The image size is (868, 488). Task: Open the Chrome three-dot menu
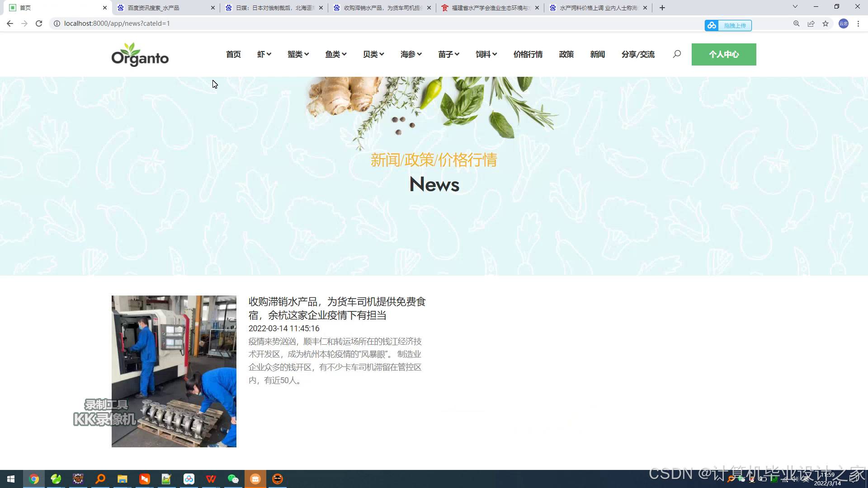[858, 23]
